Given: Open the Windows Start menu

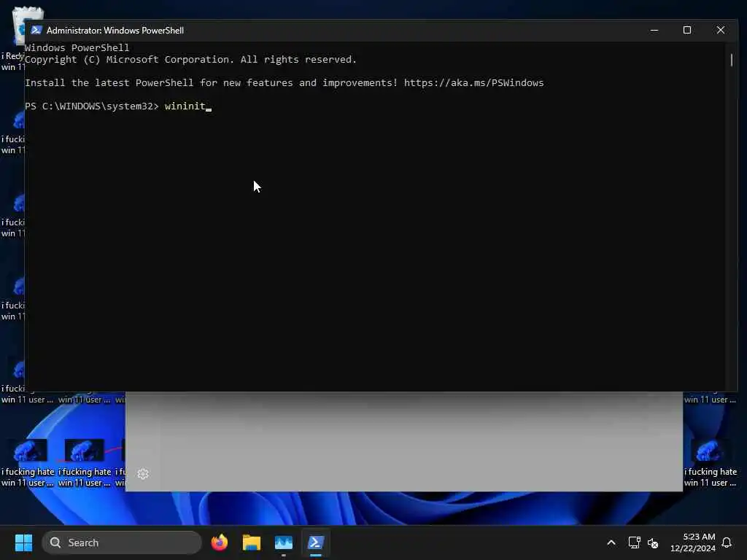Looking at the screenshot, I should click(x=23, y=542).
